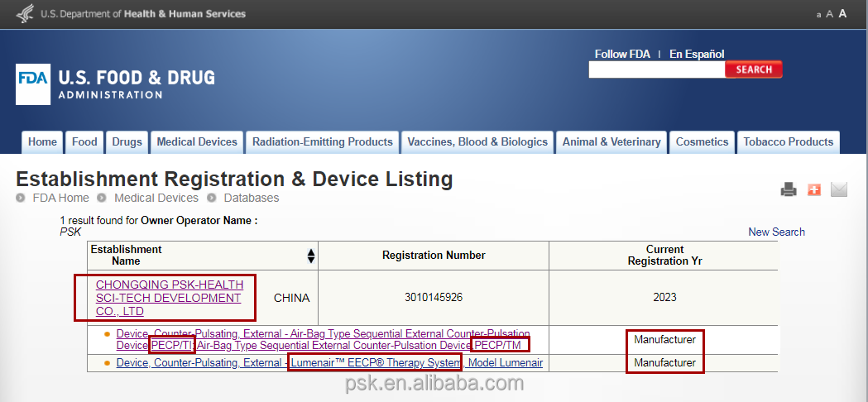Sort by Establishment Name arrows
868x402 pixels.
pos(310,256)
